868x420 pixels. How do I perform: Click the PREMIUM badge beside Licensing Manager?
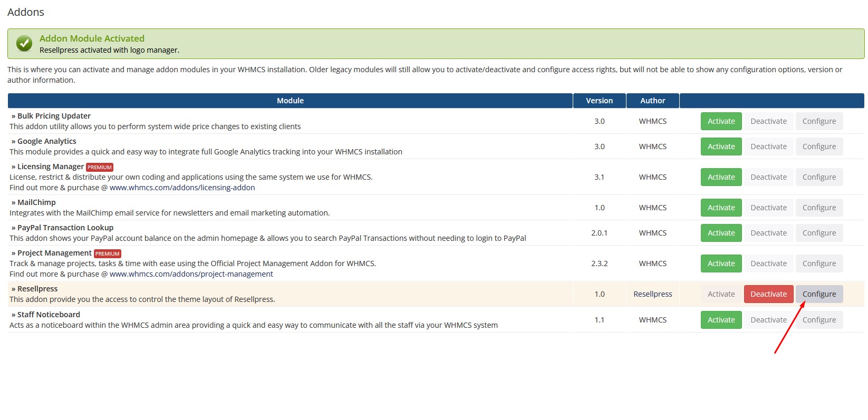[100, 167]
